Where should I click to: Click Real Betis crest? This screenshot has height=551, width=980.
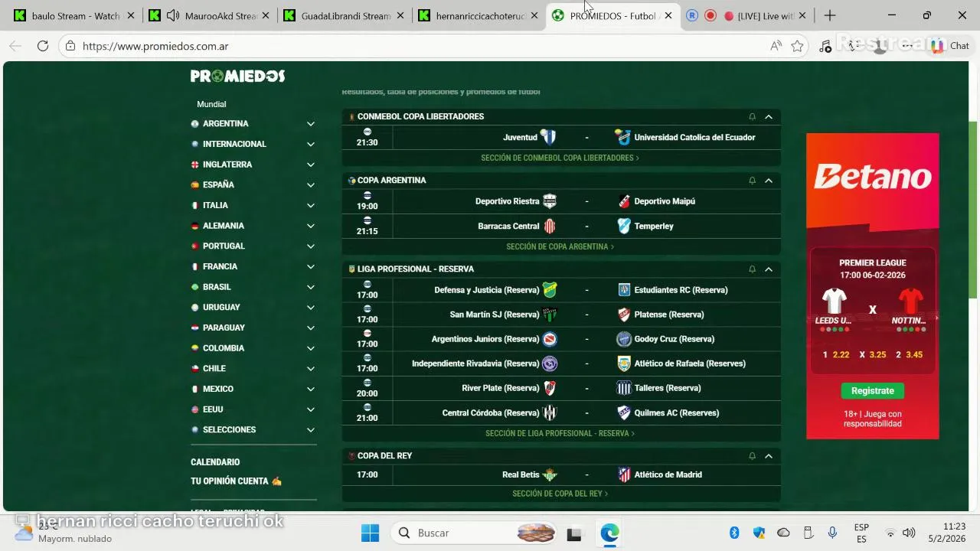[550, 474]
